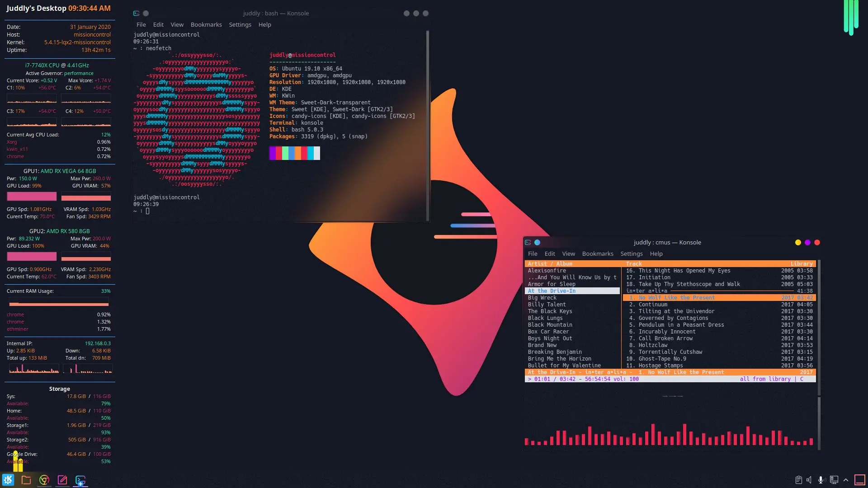Open the Edit menu in the bash Konsole
Viewport: 868px width, 488px height.
(158, 25)
